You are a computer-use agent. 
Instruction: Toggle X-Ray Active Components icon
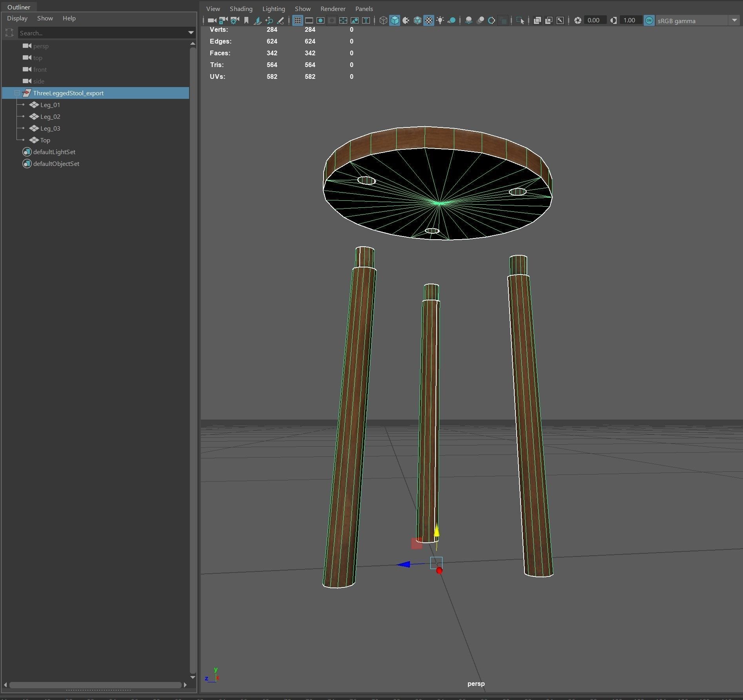tap(549, 20)
